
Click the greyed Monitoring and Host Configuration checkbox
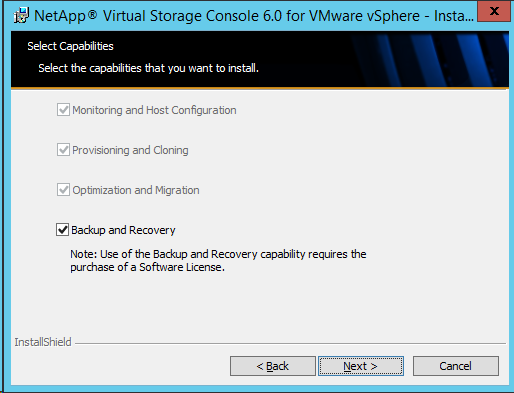(63, 110)
